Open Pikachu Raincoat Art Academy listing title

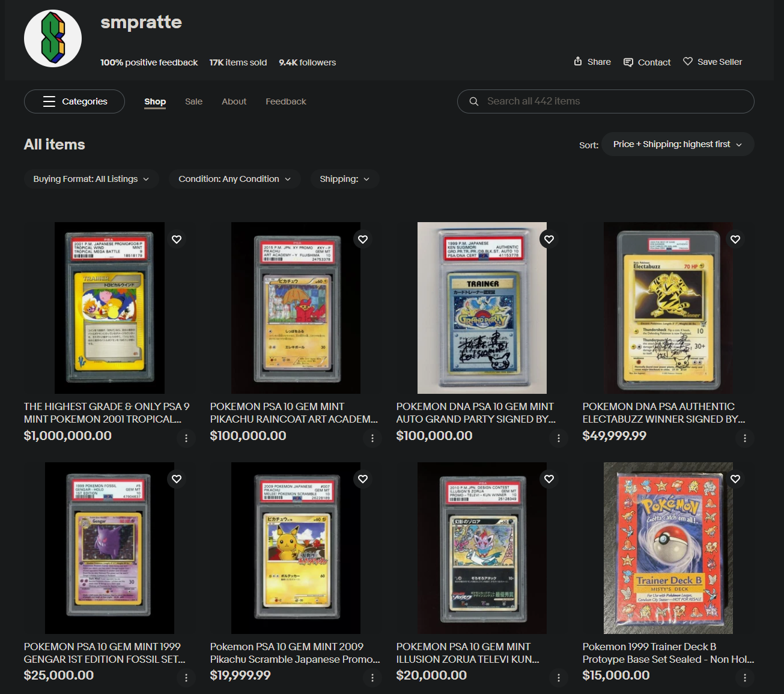pos(294,413)
